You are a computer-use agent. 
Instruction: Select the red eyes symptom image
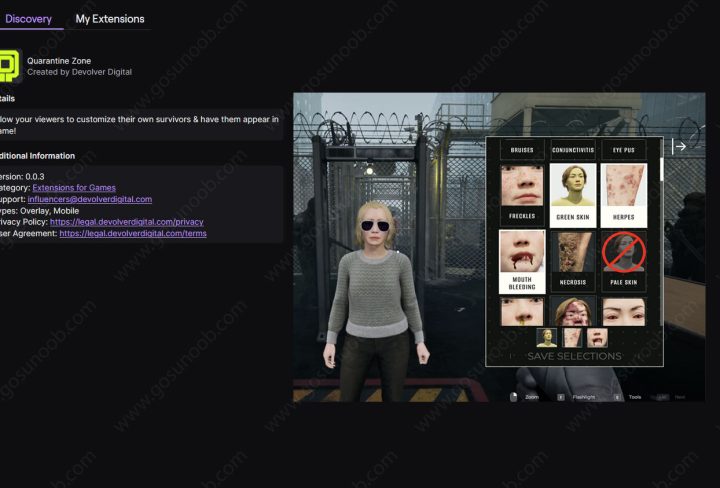(x=624, y=311)
